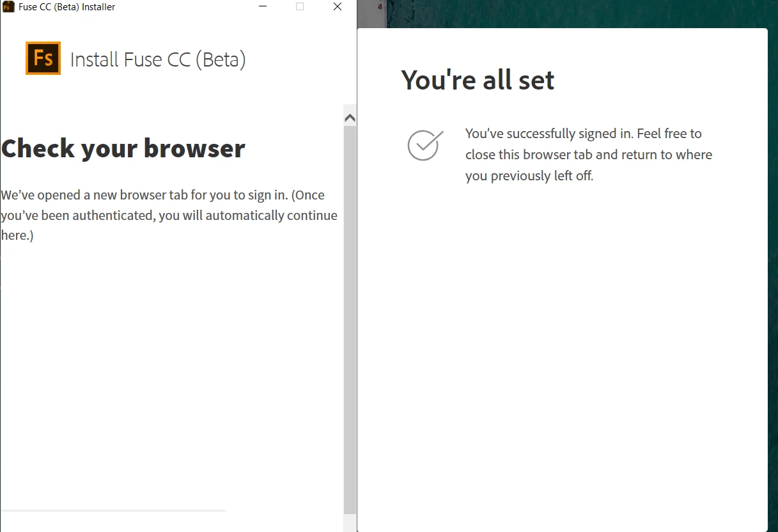Close the Fuse CC Installer window
The height and width of the screenshot is (532, 778).
[338, 7]
